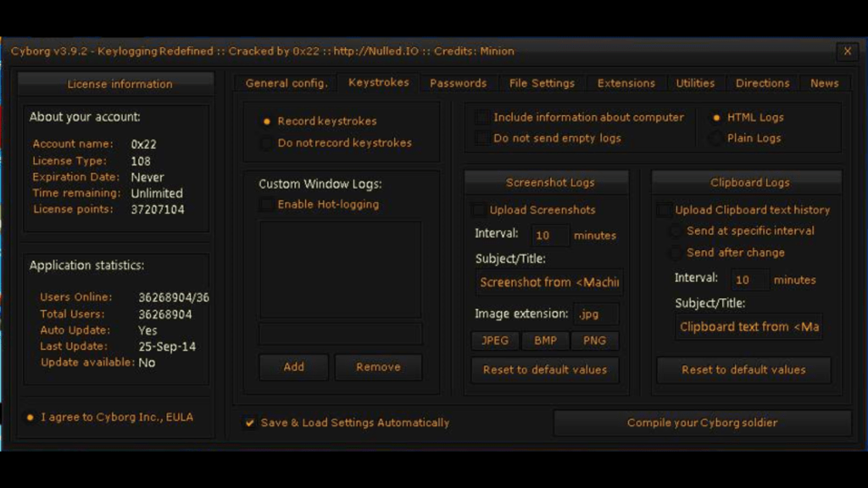The width and height of the screenshot is (868, 488).
Task: Click the License points value 37207104
Action: click(x=158, y=210)
